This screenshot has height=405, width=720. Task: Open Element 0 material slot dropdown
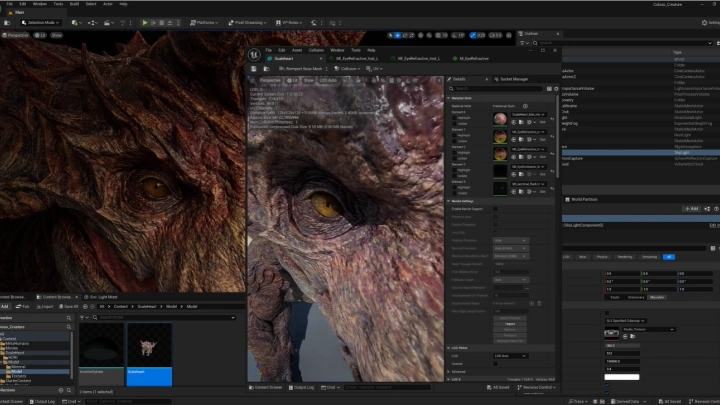529,114
